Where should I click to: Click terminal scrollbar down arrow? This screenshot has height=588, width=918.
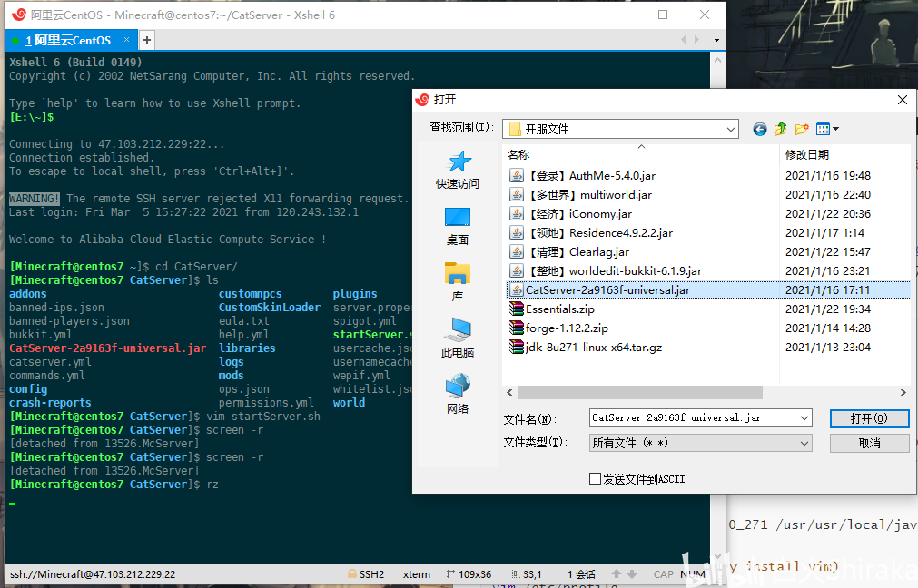point(717,556)
